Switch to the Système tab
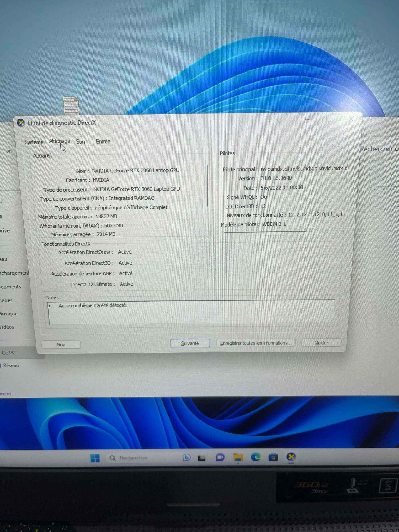This screenshot has height=532, width=399. click(34, 142)
